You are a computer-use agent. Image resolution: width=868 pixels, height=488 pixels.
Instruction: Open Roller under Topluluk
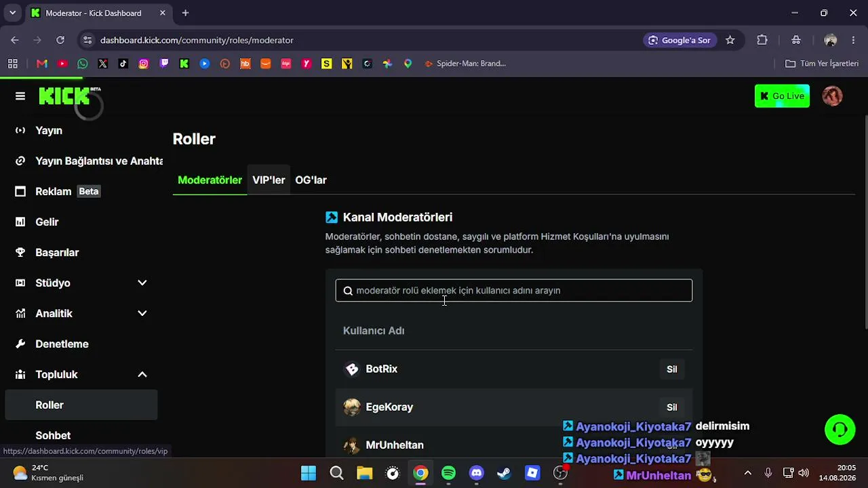click(81, 405)
